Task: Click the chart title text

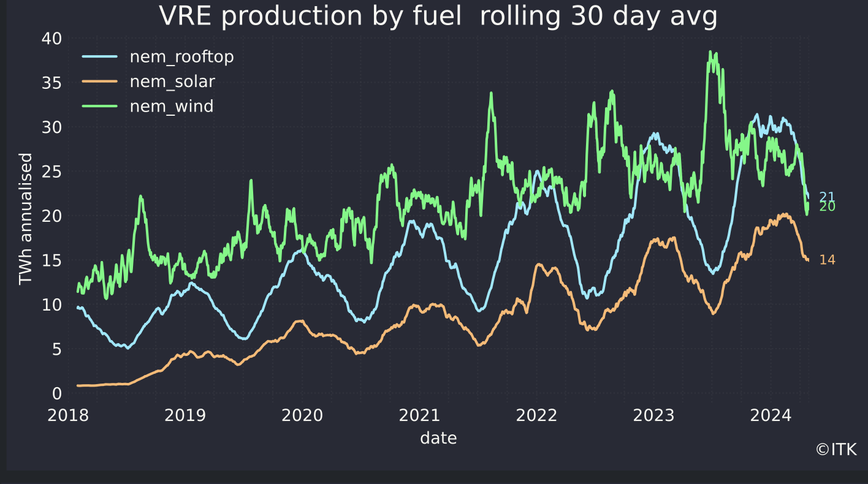Action: (x=438, y=16)
